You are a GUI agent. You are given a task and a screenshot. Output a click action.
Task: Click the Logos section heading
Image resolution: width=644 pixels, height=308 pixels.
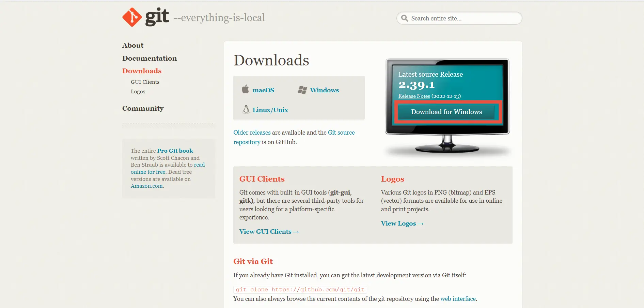point(393,179)
